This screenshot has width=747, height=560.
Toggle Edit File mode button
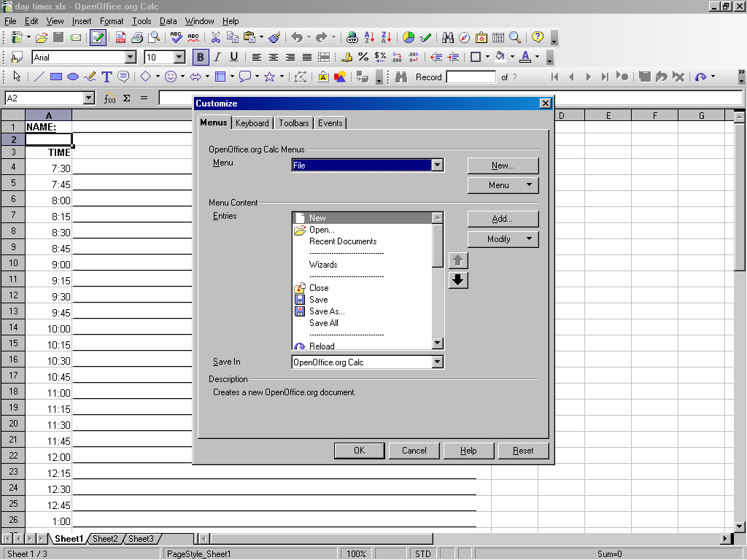pos(98,37)
